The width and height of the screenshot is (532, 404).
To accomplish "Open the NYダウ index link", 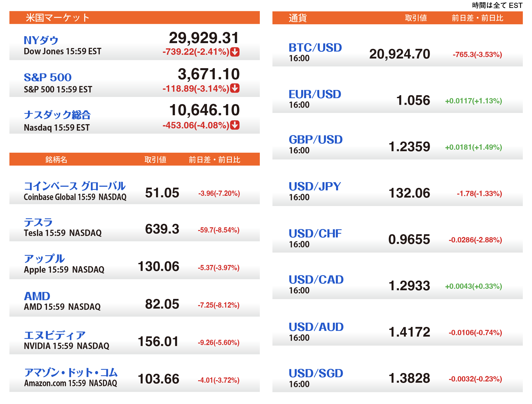I will (x=41, y=40).
